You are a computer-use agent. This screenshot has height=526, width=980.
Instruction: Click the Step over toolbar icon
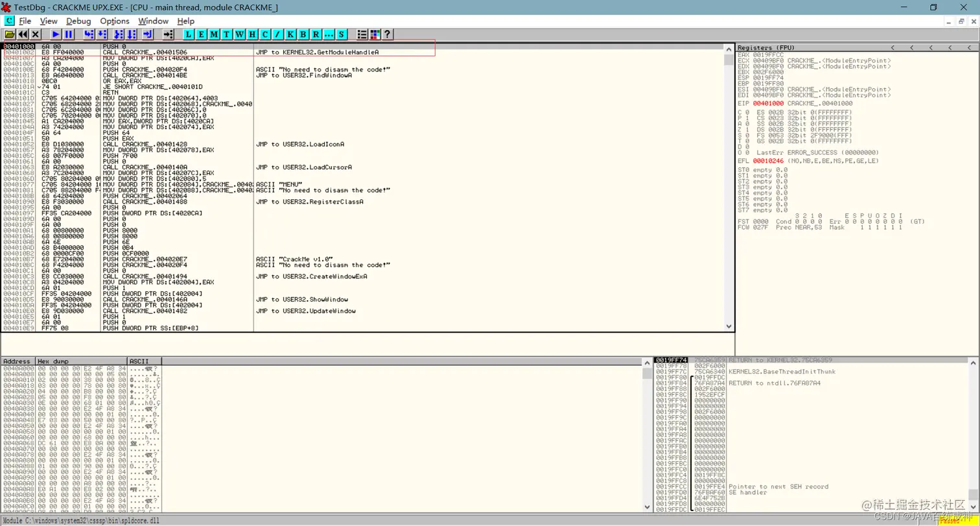click(102, 34)
